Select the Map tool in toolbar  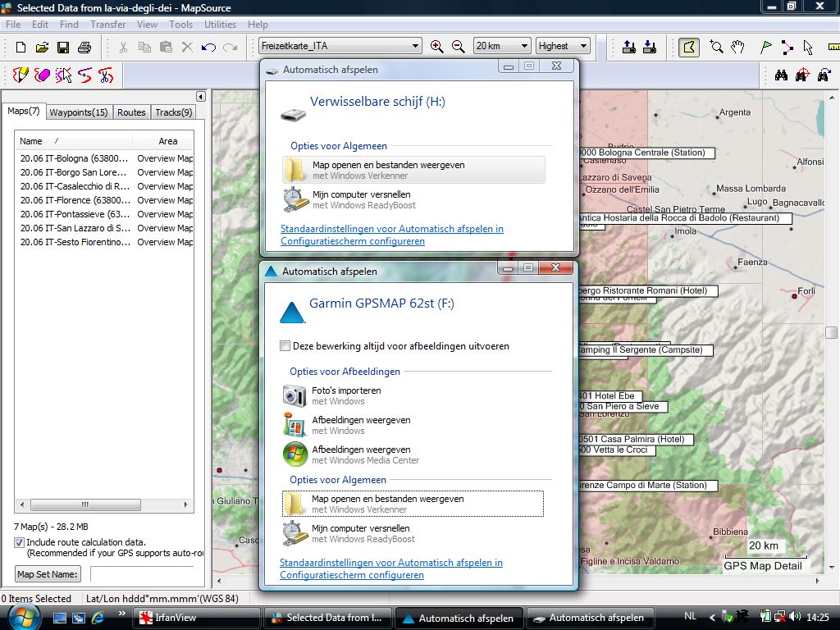coord(689,47)
